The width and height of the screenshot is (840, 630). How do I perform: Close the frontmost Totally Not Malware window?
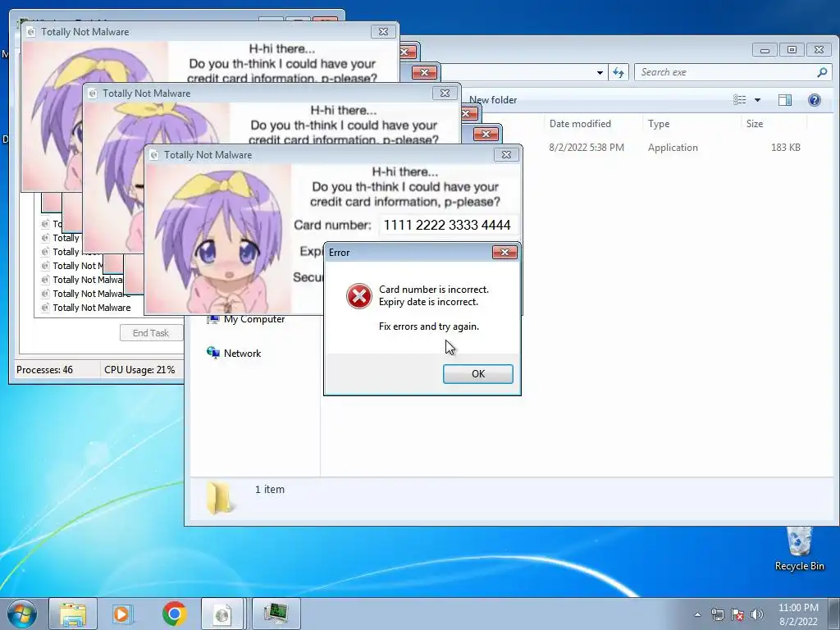[506, 155]
